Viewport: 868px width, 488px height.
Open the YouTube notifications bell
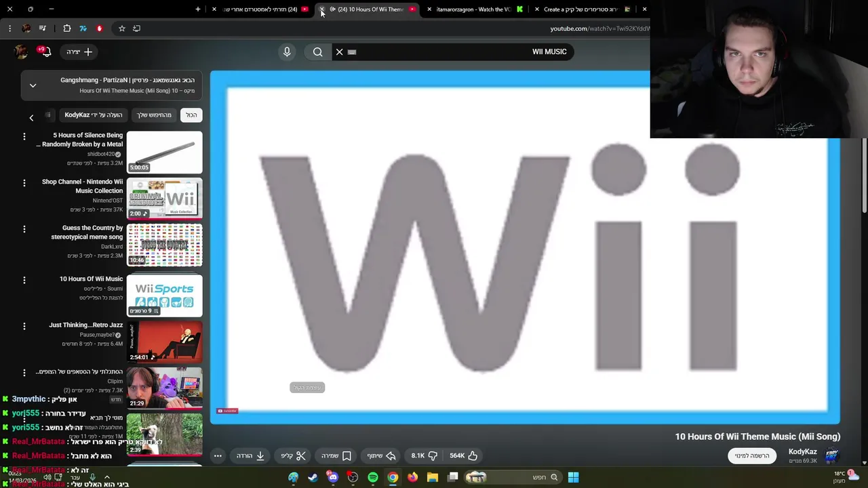tap(45, 52)
